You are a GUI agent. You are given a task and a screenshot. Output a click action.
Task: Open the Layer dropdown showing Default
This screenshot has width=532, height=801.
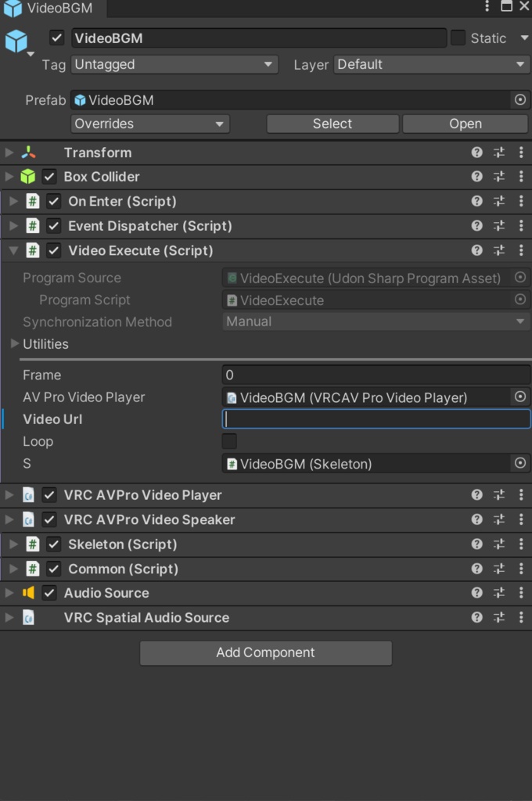pyautogui.click(x=432, y=64)
